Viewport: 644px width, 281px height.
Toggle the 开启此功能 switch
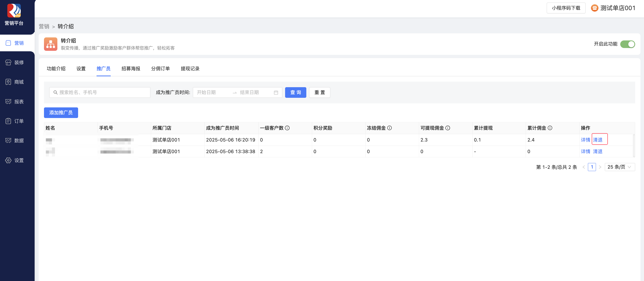coord(628,44)
